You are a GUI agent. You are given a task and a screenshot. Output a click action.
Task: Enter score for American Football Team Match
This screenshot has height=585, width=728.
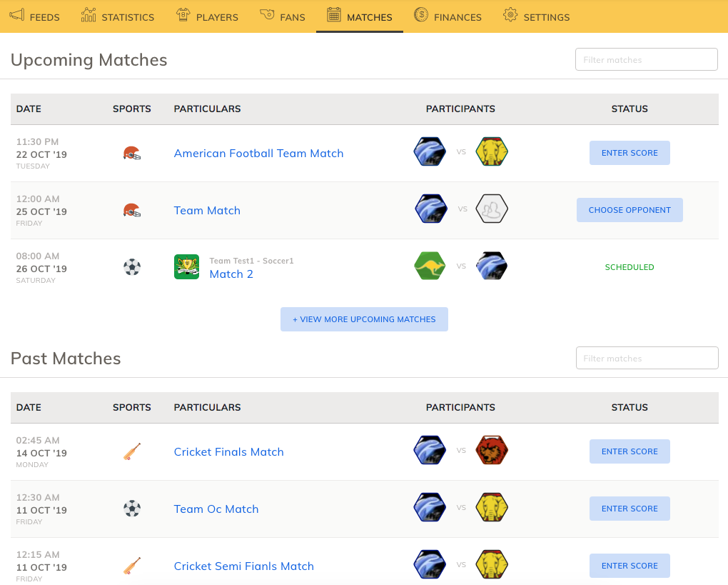point(630,153)
